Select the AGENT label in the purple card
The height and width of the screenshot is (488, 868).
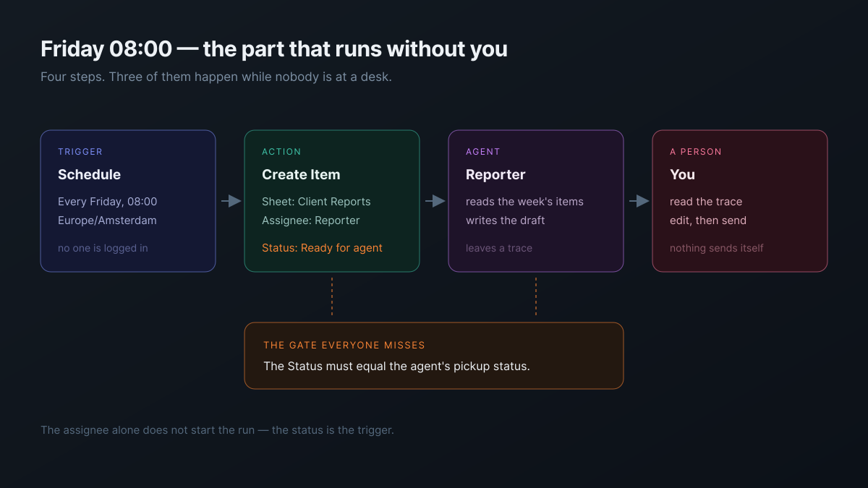[x=483, y=152]
